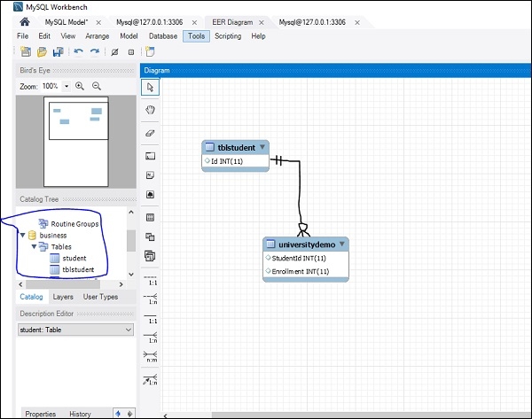Image resolution: width=532 pixels, height=419 pixels.
Task: Select the pointer selection tool
Action: point(150,87)
